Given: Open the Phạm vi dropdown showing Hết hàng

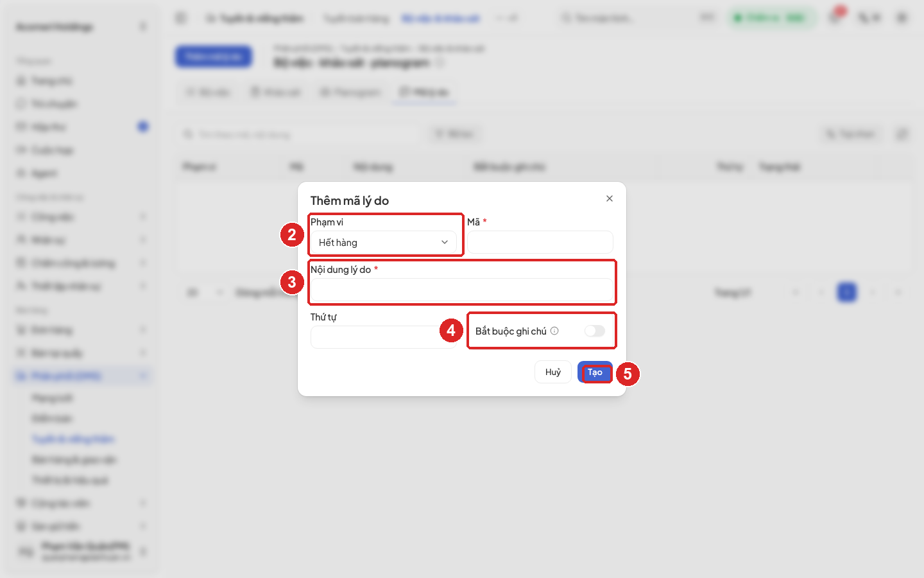Looking at the screenshot, I should [384, 242].
